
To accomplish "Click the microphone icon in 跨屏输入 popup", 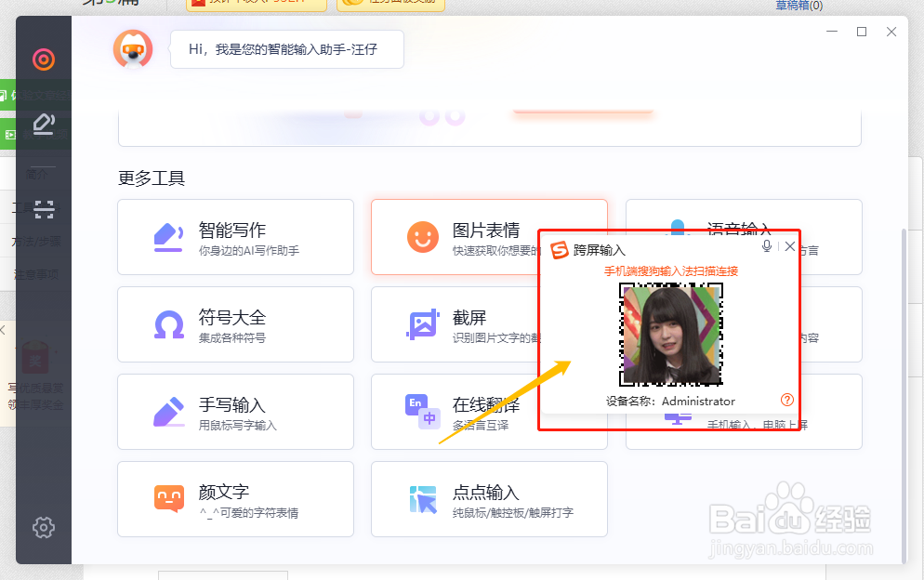I will [767, 246].
